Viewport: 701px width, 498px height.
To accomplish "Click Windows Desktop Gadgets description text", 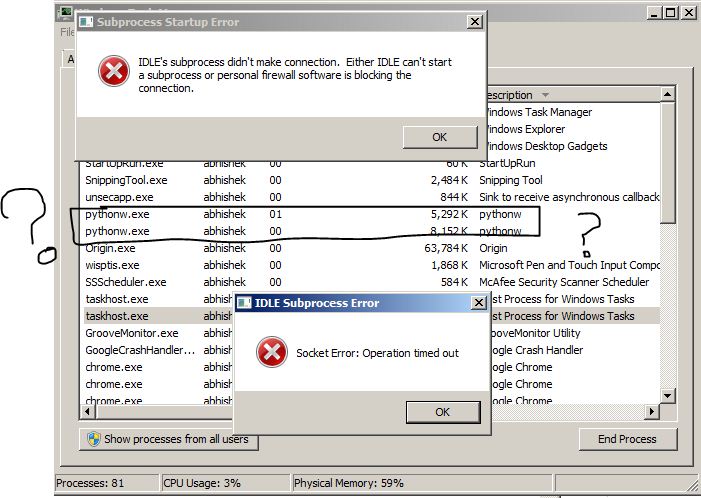I will [x=546, y=146].
